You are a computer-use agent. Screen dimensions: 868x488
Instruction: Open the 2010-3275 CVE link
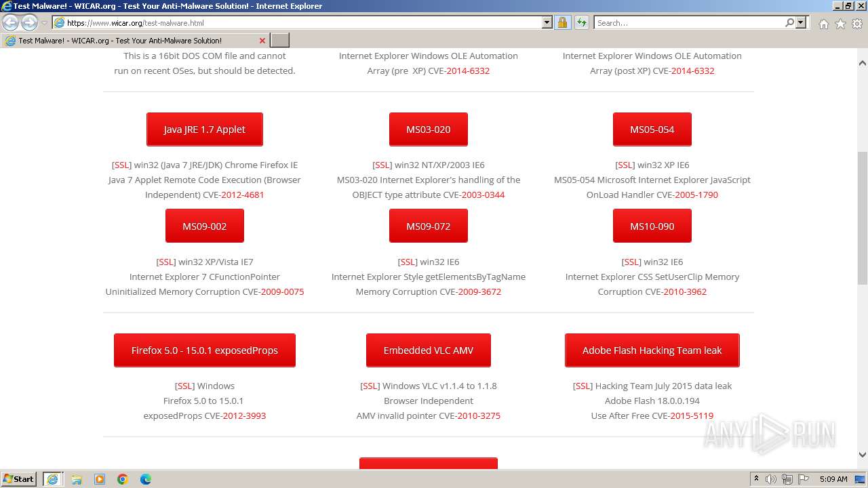(479, 415)
